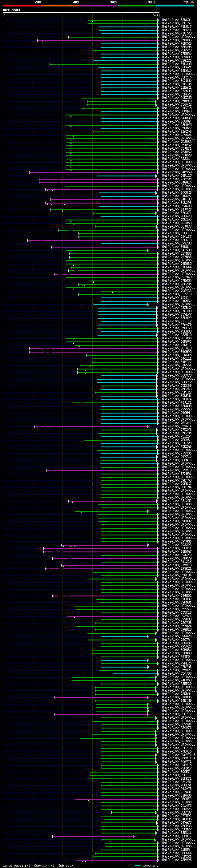Click the UniRef100_Q28Y05 label
This screenshot has width=197, height=868.
176,179
